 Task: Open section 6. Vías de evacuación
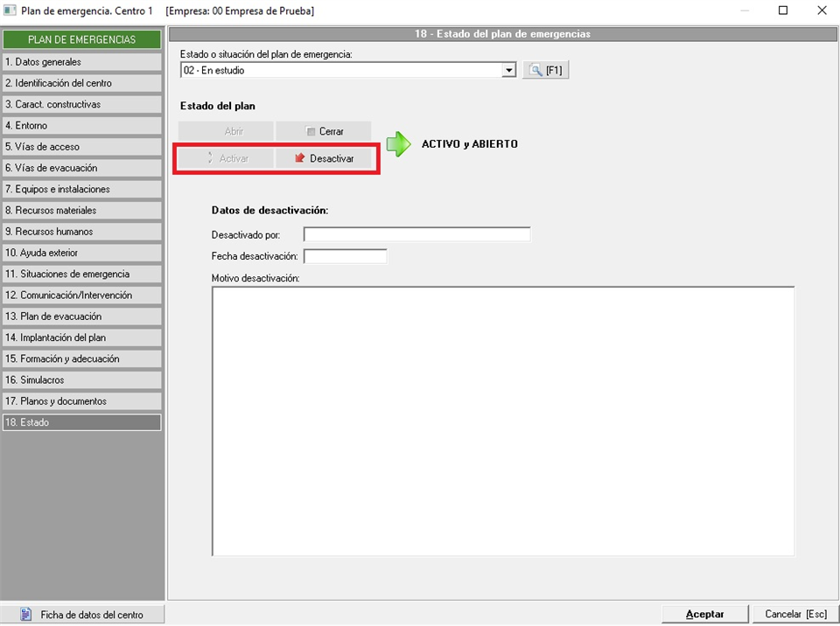click(x=81, y=168)
